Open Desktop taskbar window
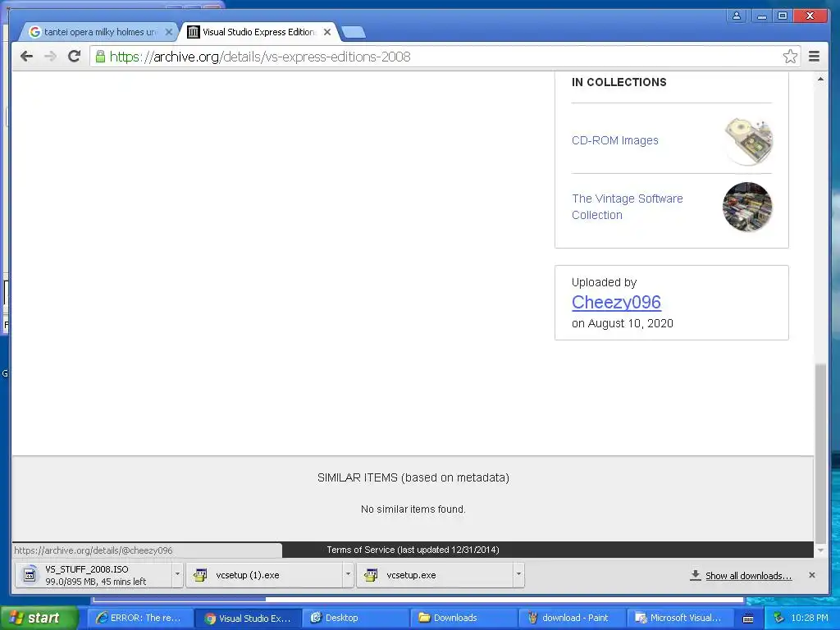The height and width of the screenshot is (630, 840). (356, 619)
